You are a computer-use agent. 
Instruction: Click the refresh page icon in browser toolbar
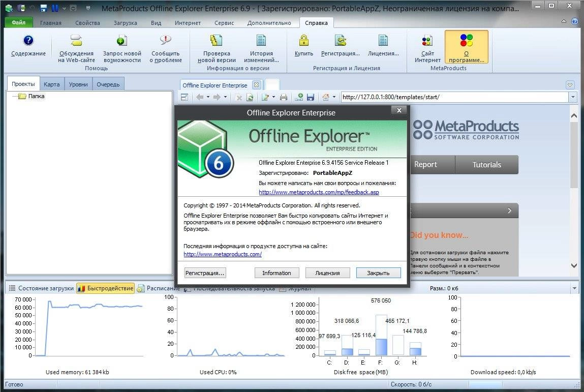250,97
